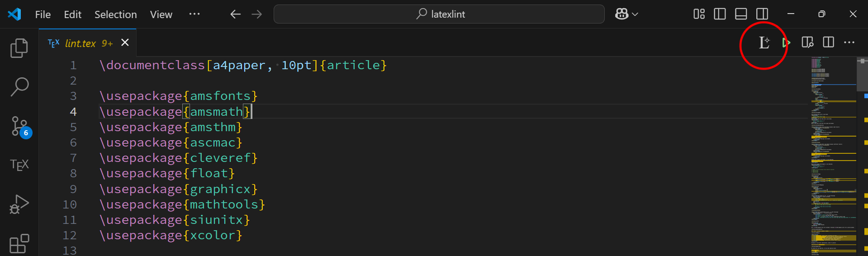Click on 'a4paper' option text
Screen dimensions: 868x256
pyautogui.click(x=239, y=65)
